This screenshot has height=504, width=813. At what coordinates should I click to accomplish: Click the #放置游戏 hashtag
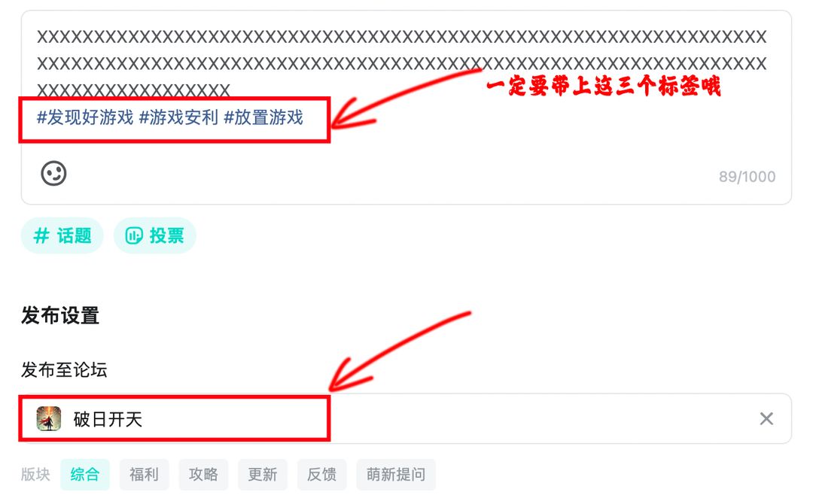pyautogui.click(x=263, y=117)
